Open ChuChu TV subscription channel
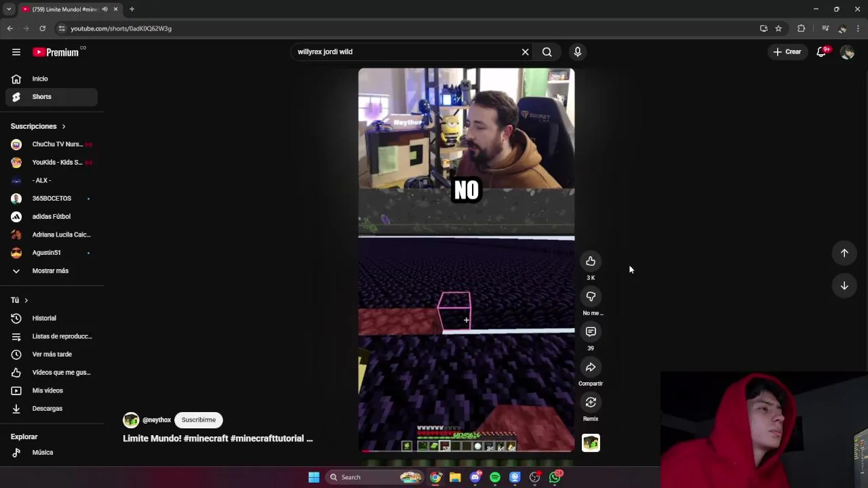The image size is (868, 488). (52, 144)
